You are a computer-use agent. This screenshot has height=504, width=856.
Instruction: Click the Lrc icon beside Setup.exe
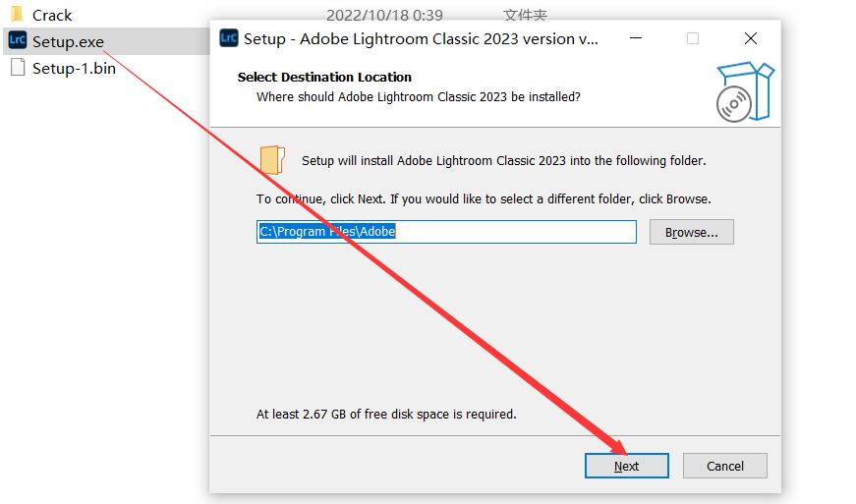18,40
